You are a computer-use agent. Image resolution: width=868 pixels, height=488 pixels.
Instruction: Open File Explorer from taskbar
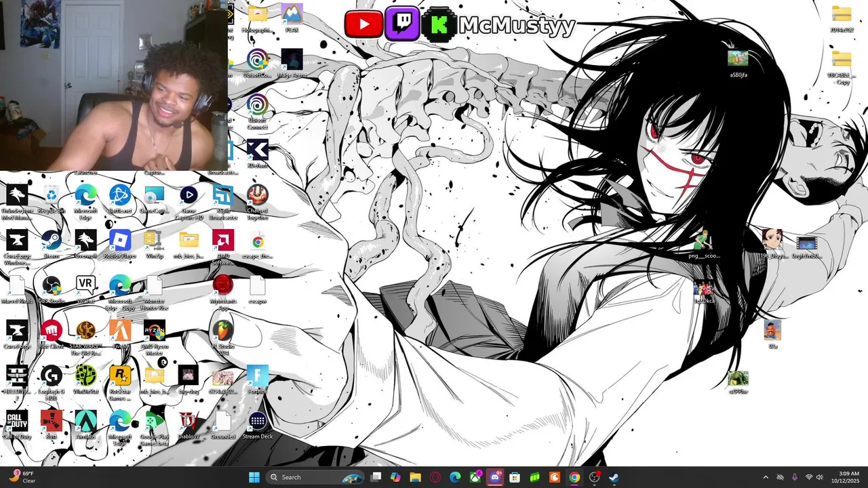415,477
